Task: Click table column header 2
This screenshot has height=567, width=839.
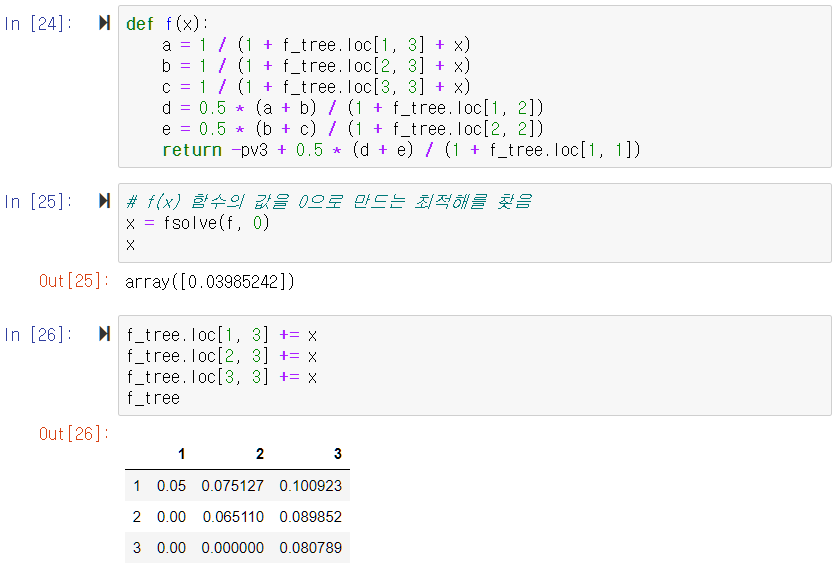Action: coord(260,454)
